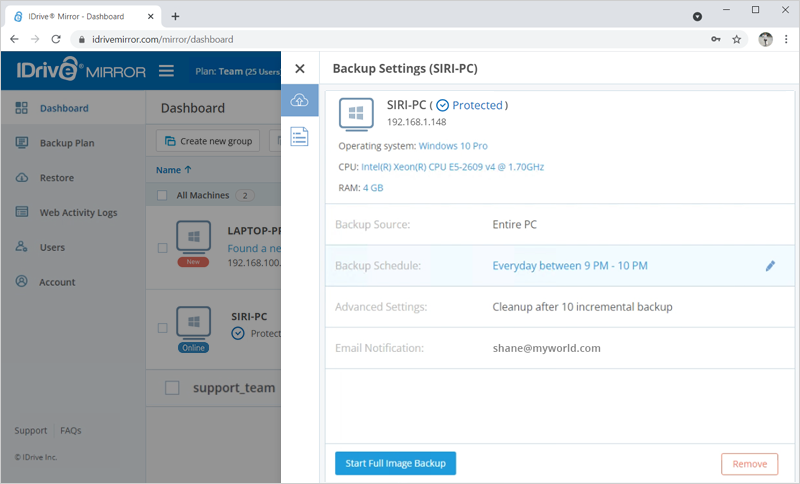The height and width of the screenshot is (484, 800).
Task: Click the 4 GB RAM value
Action: pos(373,188)
